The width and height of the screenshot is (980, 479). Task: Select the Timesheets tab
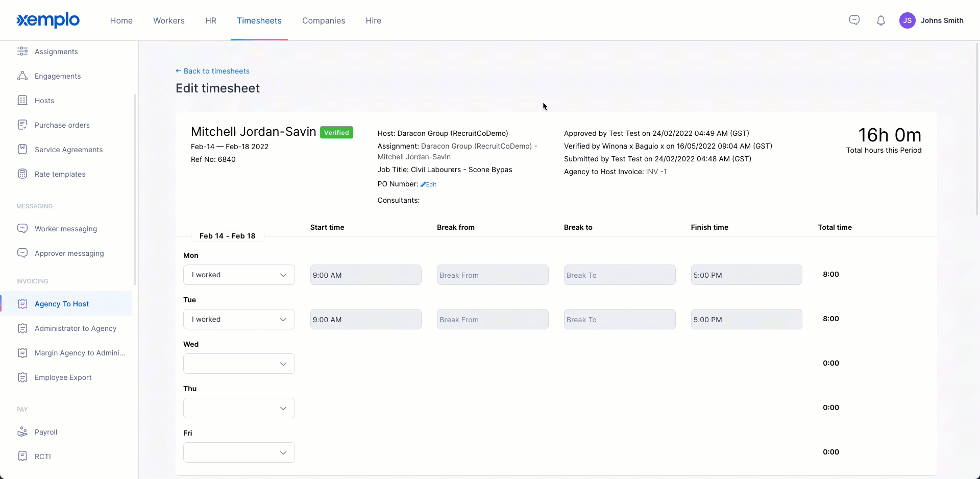pos(259,20)
